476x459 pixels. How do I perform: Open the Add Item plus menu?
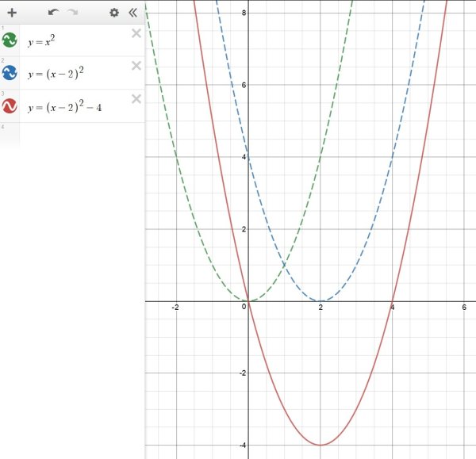click(x=12, y=13)
